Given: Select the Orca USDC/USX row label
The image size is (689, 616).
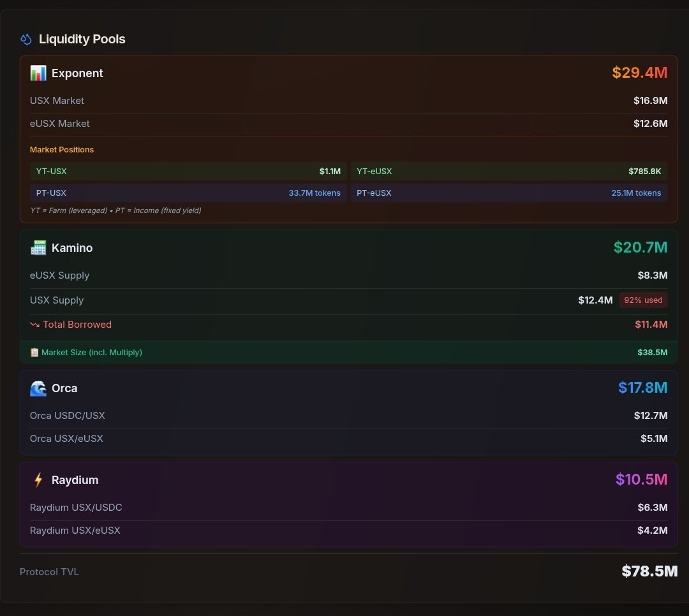Looking at the screenshot, I should tap(67, 416).
